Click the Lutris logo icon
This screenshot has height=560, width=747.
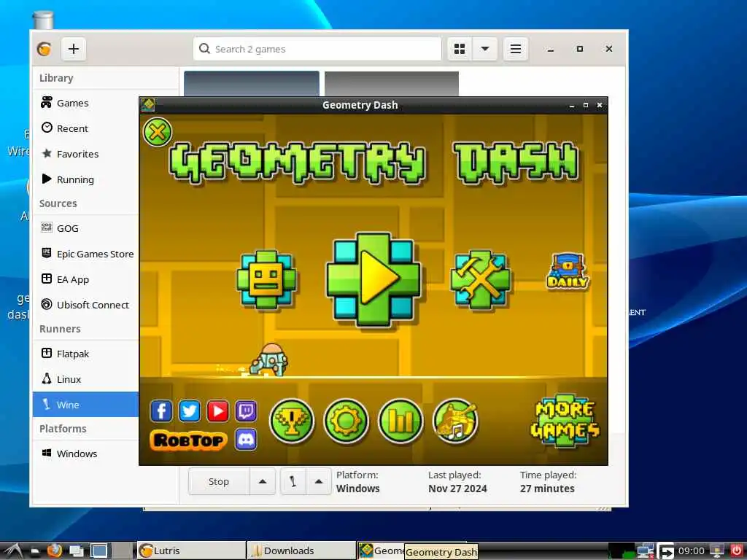(44, 49)
